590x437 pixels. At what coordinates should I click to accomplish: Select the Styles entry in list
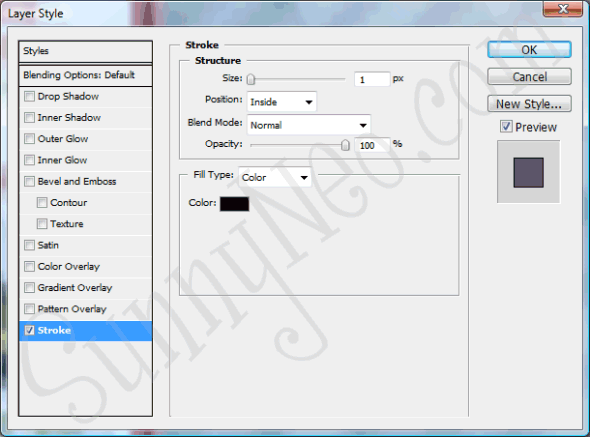coord(85,52)
